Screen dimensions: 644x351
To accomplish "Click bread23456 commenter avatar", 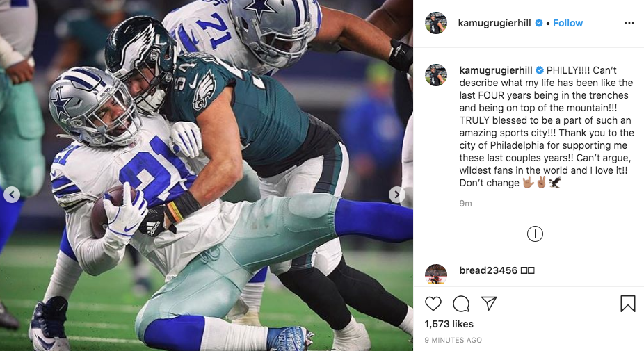I will [x=436, y=275].
